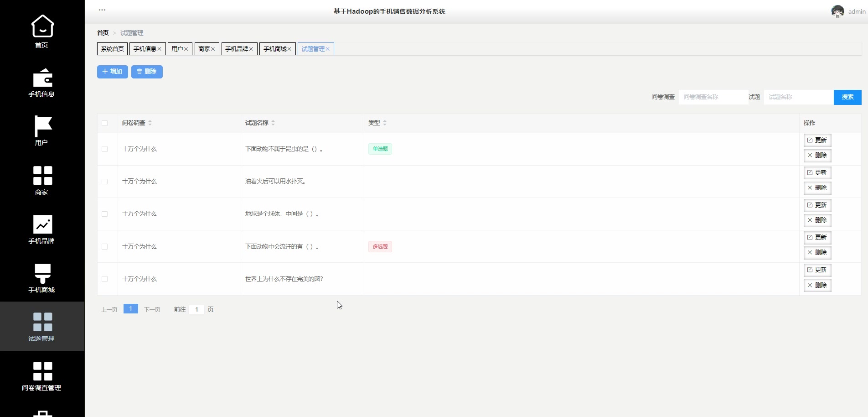Delete the row 下面动物不属于昆虫的是
The image size is (868, 417).
817,156
